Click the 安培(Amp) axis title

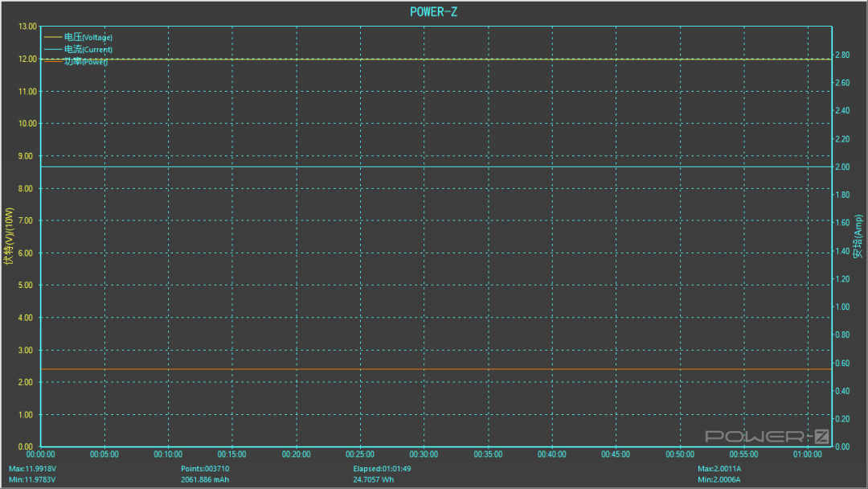click(858, 236)
